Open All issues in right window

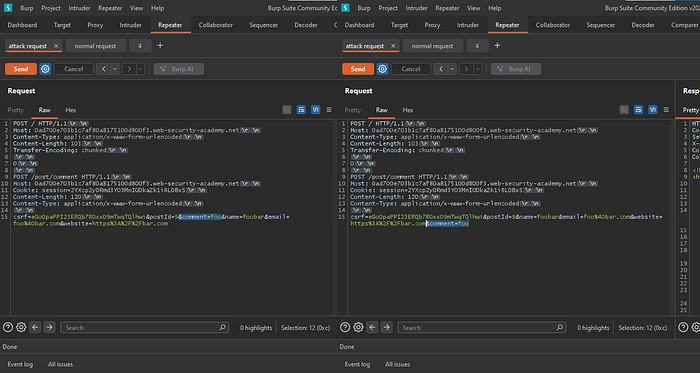[x=397, y=364]
